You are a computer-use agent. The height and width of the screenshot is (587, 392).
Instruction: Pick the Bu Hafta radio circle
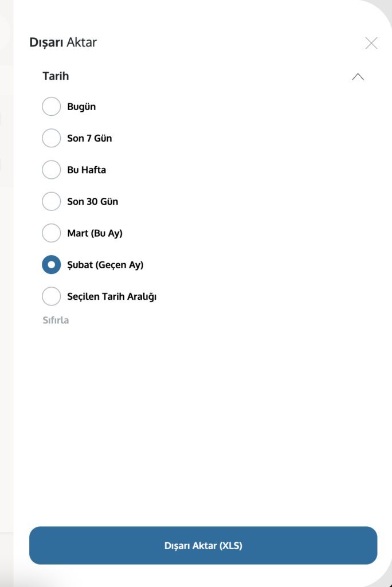point(52,170)
